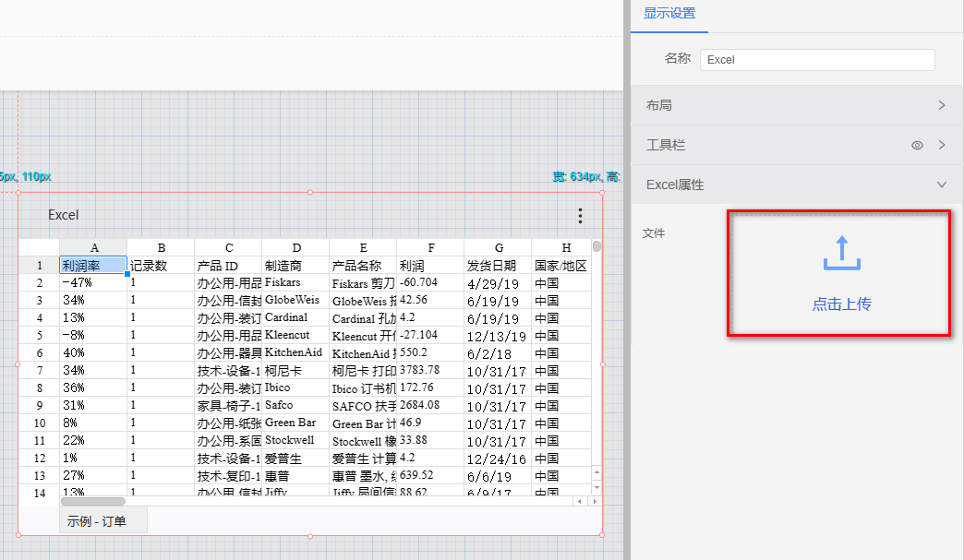The width and height of the screenshot is (964, 560).
Task: Click the vertical scrollbar up arrow
Action: coord(596,472)
